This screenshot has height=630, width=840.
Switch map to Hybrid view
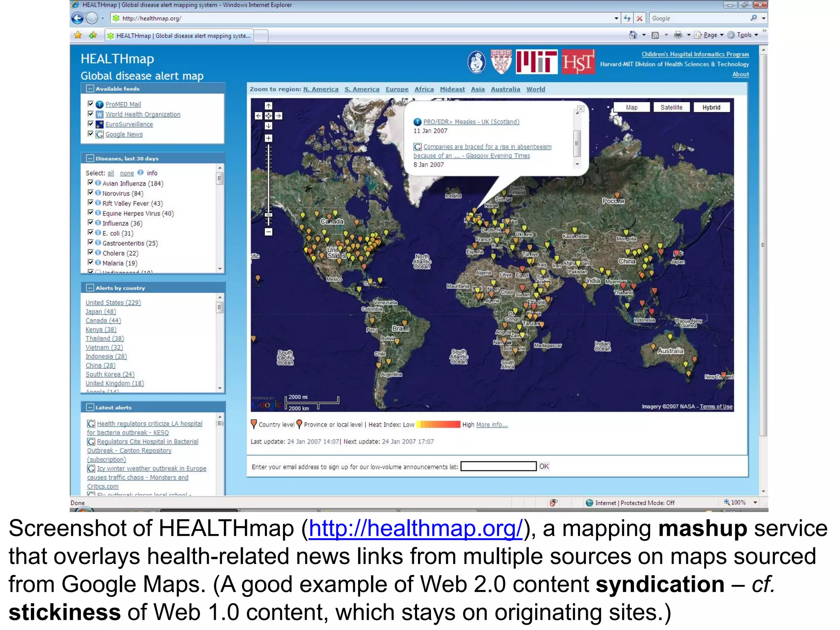point(711,107)
